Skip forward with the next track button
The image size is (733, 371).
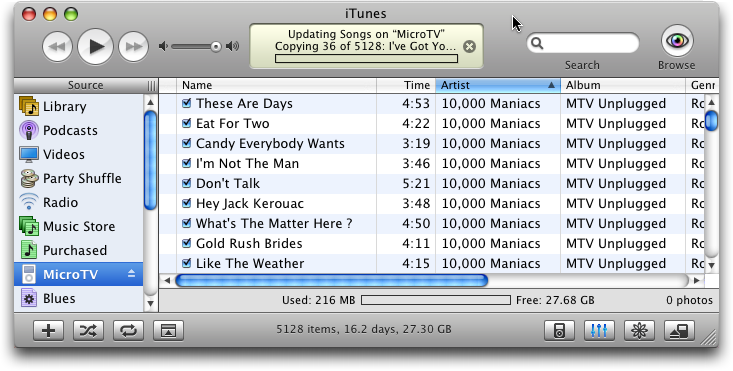coord(134,47)
